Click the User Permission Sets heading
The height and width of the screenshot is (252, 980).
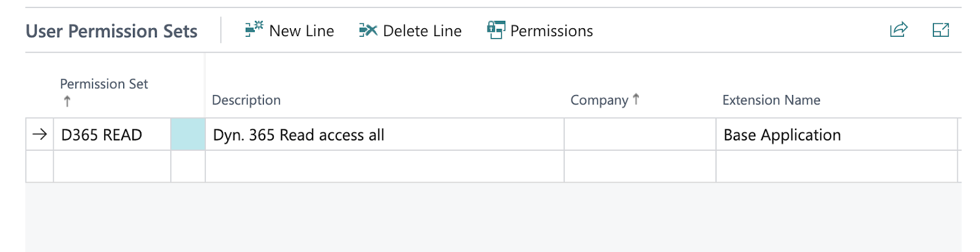(x=111, y=31)
